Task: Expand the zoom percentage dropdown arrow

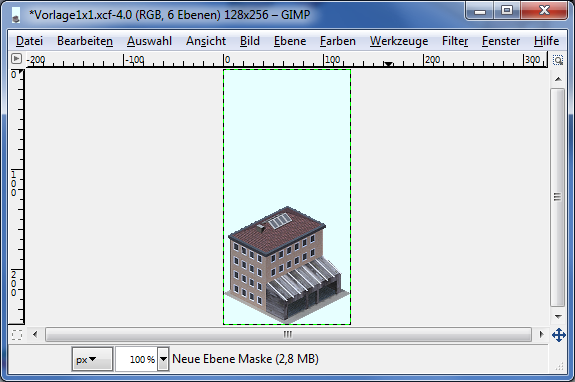Action: 163,359
